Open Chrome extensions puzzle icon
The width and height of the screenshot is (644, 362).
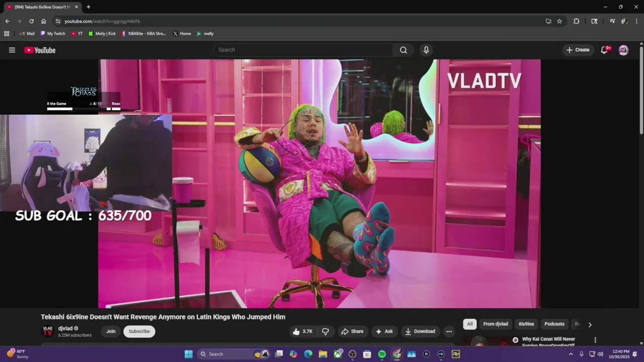577,21
